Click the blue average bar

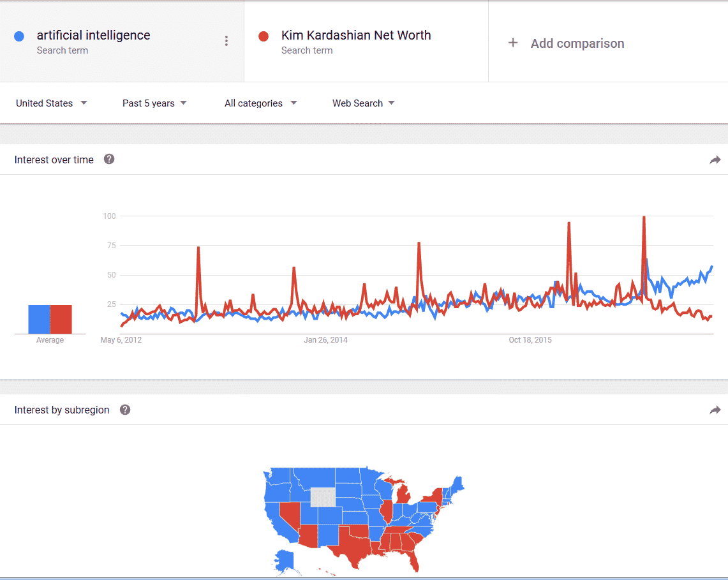[x=39, y=319]
